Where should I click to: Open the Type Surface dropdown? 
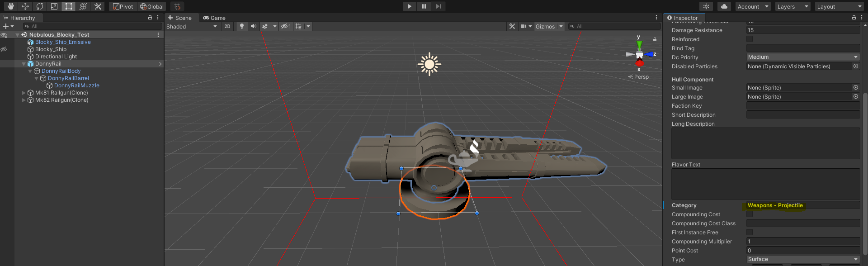(x=803, y=259)
